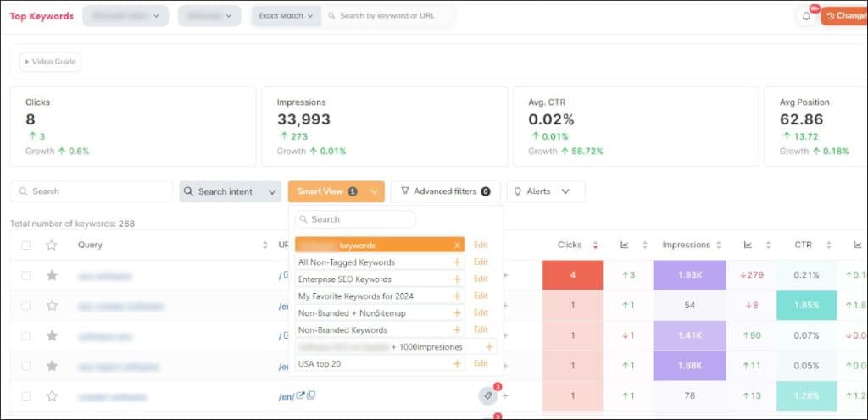Tick the select-all checkbox in table header
868x420 pixels.
[x=26, y=245]
